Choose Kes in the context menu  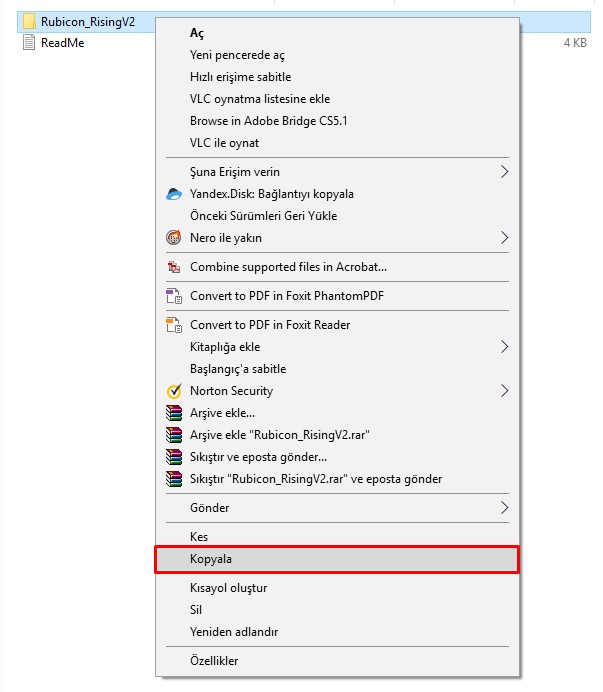(x=199, y=537)
